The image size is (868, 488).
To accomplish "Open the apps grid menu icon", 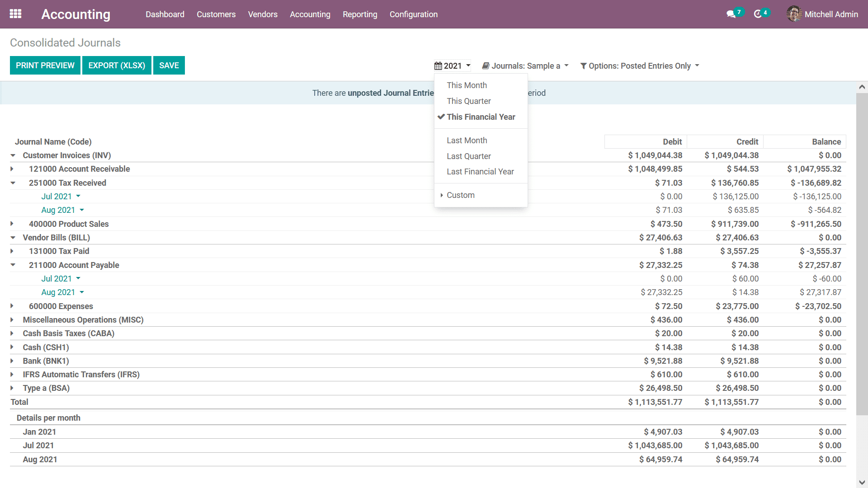I will click(15, 14).
